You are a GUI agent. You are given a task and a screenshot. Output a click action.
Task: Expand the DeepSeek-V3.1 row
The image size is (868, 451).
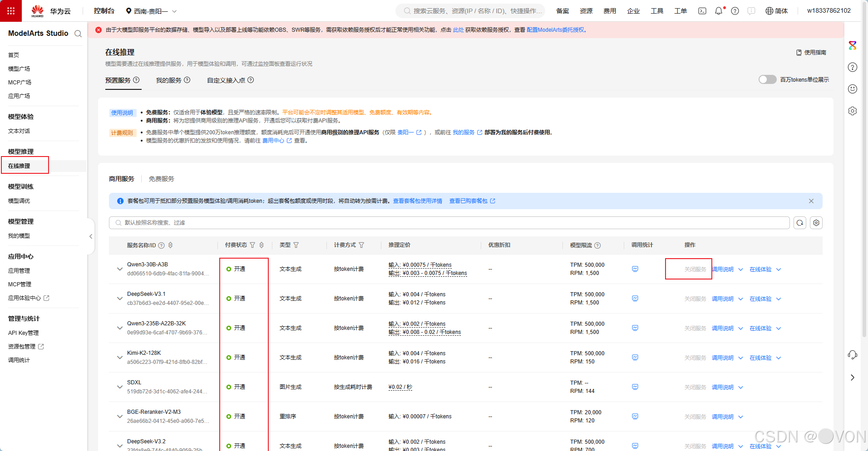[119, 299]
